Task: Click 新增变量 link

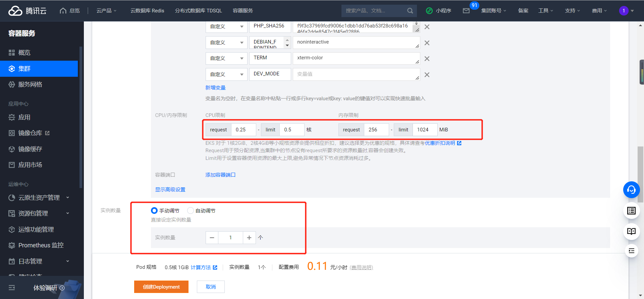Action: tap(215, 88)
